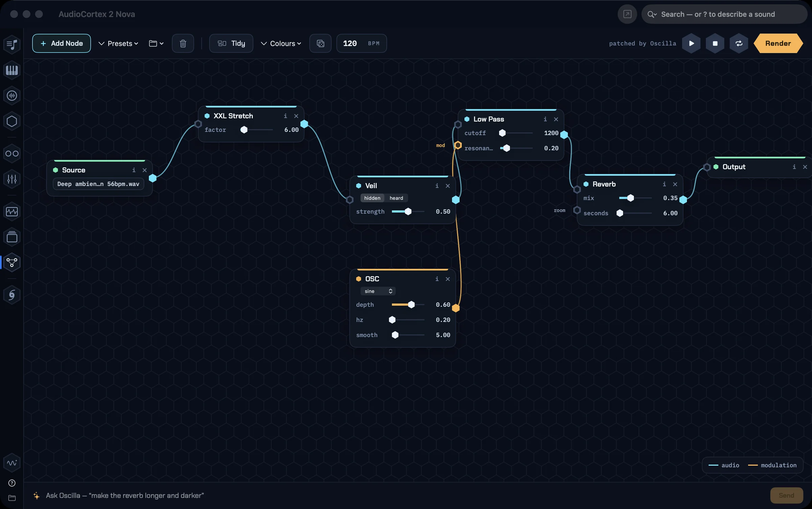Remove the Source node
Image resolution: width=812 pixels, height=509 pixels.
pyautogui.click(x=145, y=170)
